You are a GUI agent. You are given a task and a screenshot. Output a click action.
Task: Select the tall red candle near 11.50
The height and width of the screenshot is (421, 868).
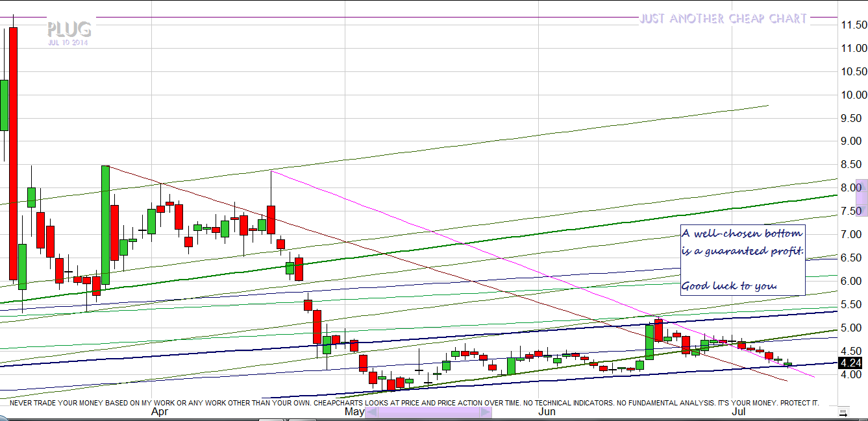[14, 152]
